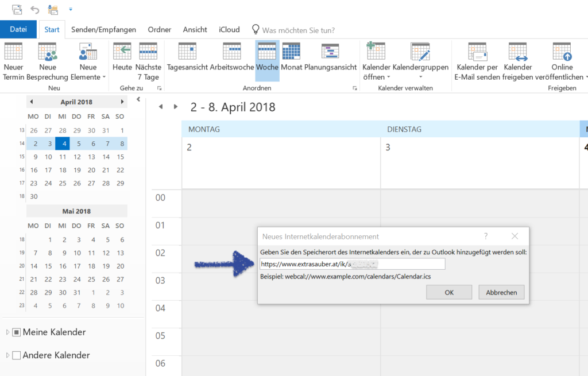Toggle the Andere Kalender checkbox

pyautogui.click(x=17, y=355)
